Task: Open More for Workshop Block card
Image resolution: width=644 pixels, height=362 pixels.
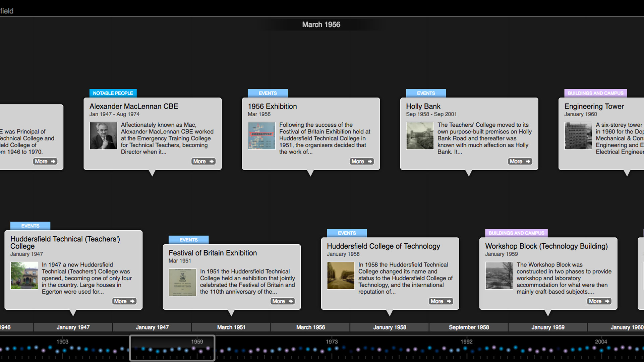Action: pyautogui.click(x=599, y=301)
